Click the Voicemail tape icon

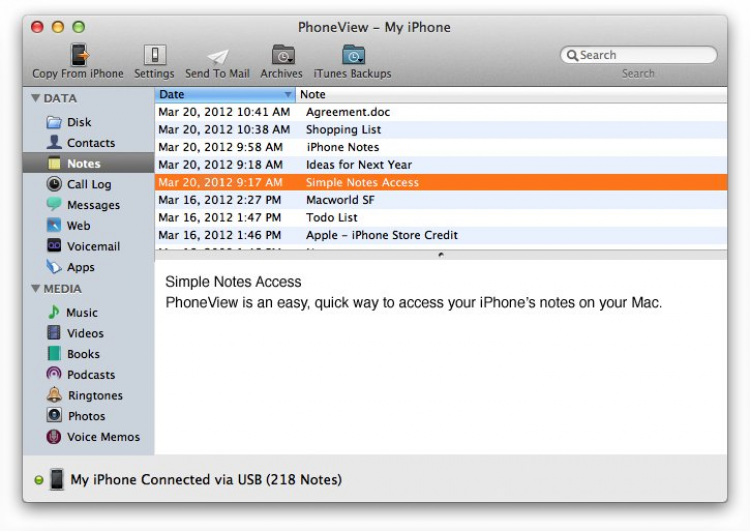click(54, 245)
